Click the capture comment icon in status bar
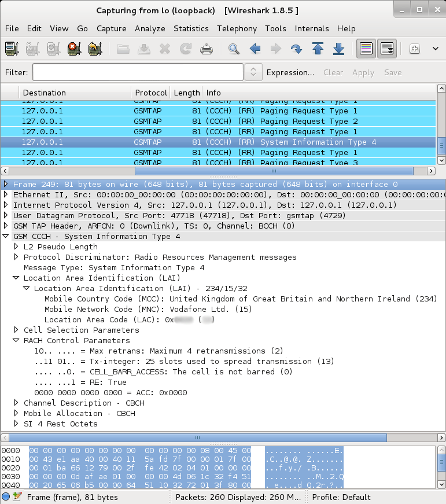This screenshot has width=446, height=504. click(x=17, y=496)
